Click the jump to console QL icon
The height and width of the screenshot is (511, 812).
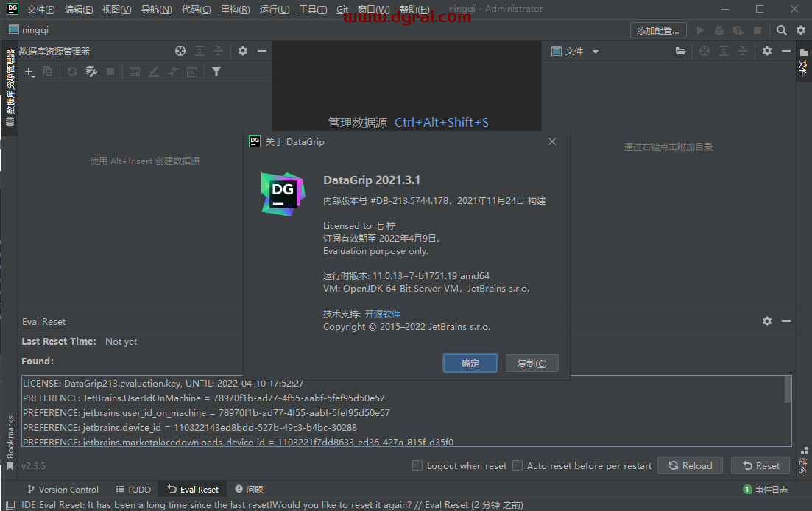pos(192,71)
